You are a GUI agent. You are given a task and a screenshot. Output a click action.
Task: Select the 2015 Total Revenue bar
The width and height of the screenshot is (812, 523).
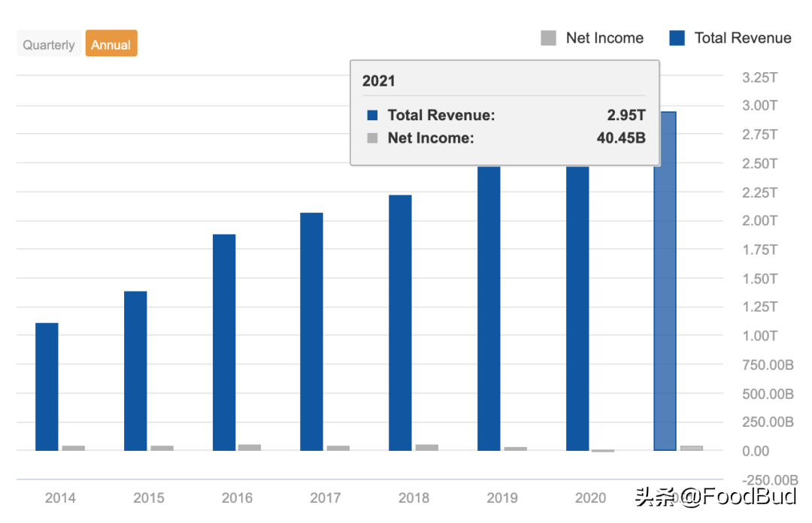(x=135, y=370)
